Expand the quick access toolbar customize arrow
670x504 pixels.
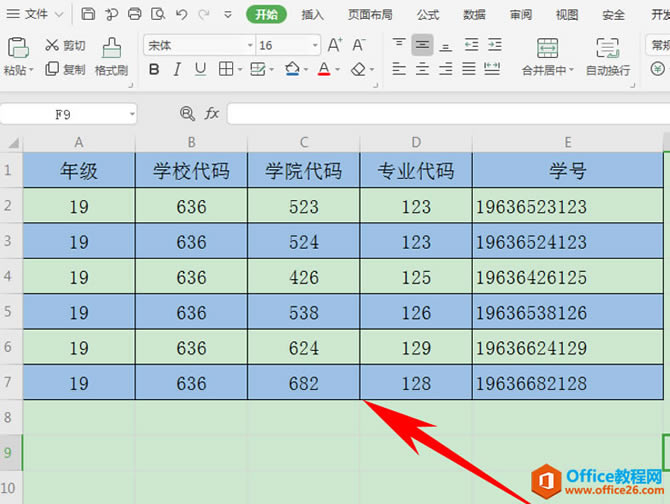point(228,15)
